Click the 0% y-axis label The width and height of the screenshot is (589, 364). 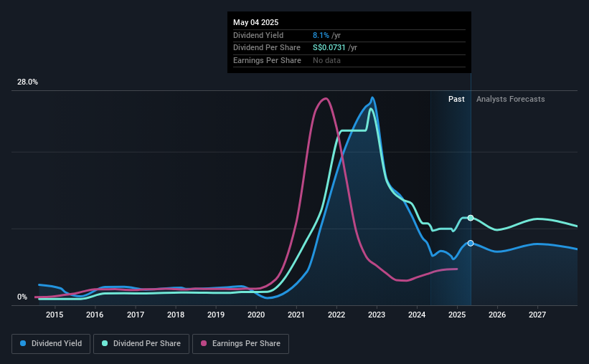pyautogui.click(x=22, y=297)
